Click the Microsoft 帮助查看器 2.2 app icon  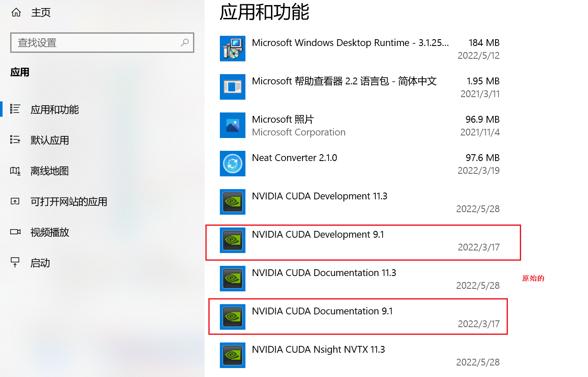pyautogui.click(x=233, y=87)
